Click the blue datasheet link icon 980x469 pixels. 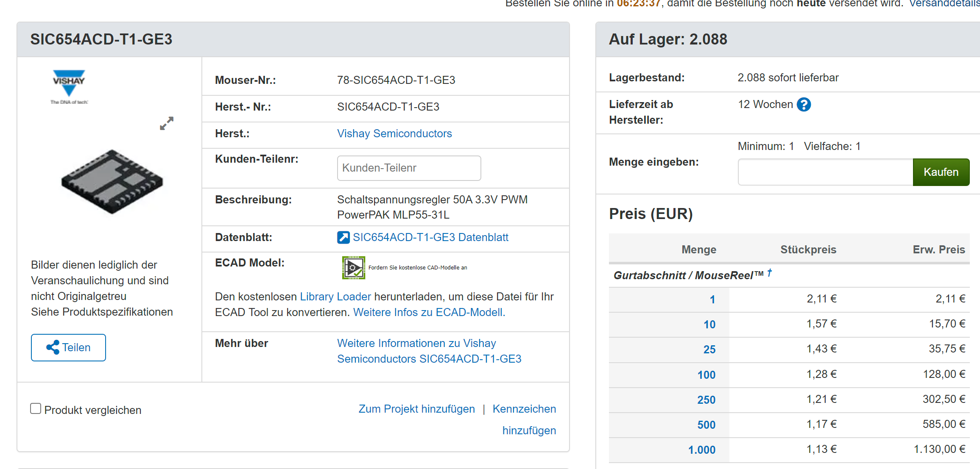click(343, 237)
